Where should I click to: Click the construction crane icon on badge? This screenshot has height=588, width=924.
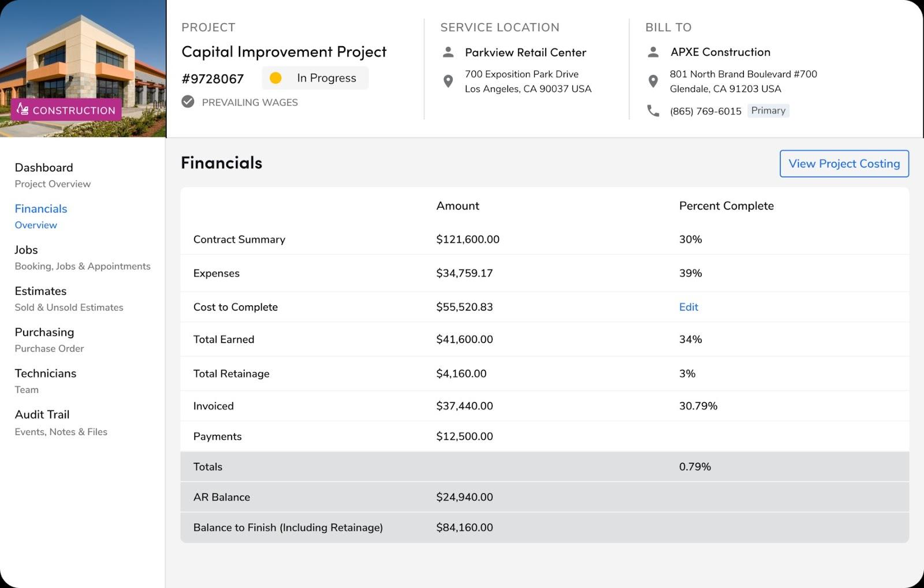tap(23, 109)
